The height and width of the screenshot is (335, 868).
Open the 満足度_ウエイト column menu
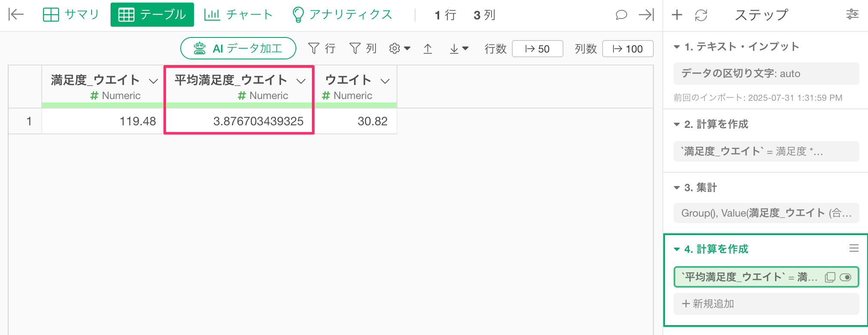coord(153,81)
